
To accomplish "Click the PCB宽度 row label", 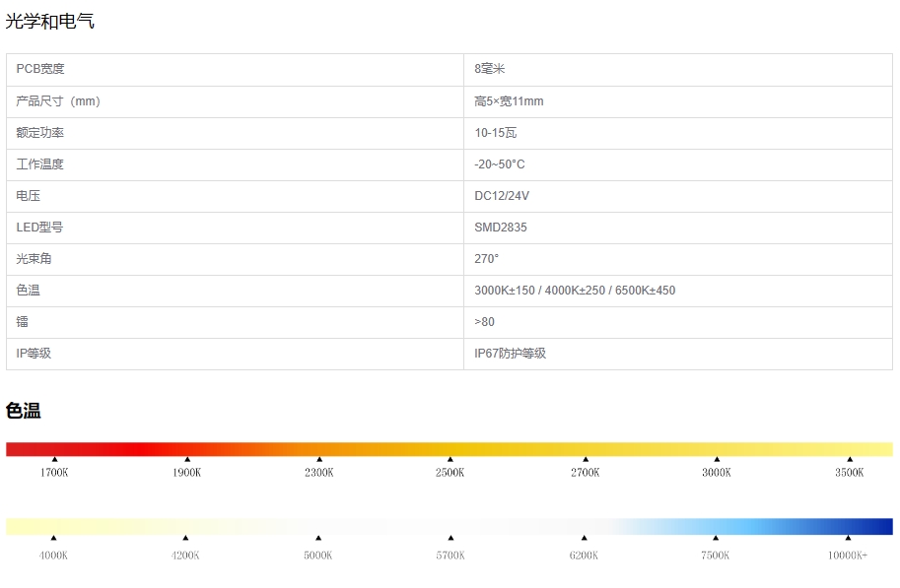I will pos(40,69).
